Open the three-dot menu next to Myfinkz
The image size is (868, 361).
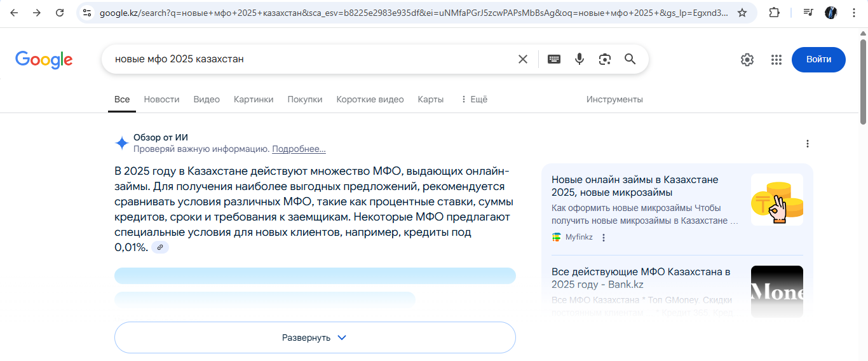click(604, 238)
